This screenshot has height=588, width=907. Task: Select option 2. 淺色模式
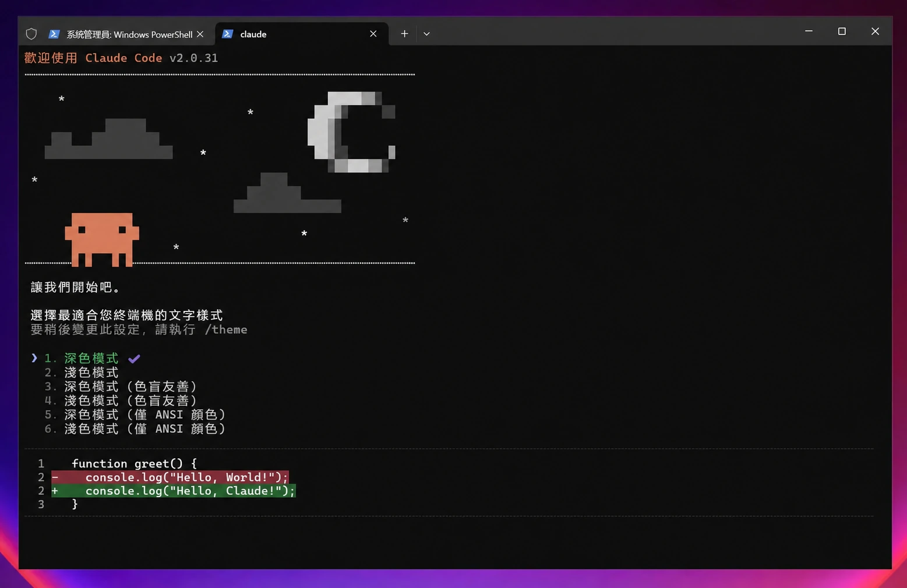[82, 373]
